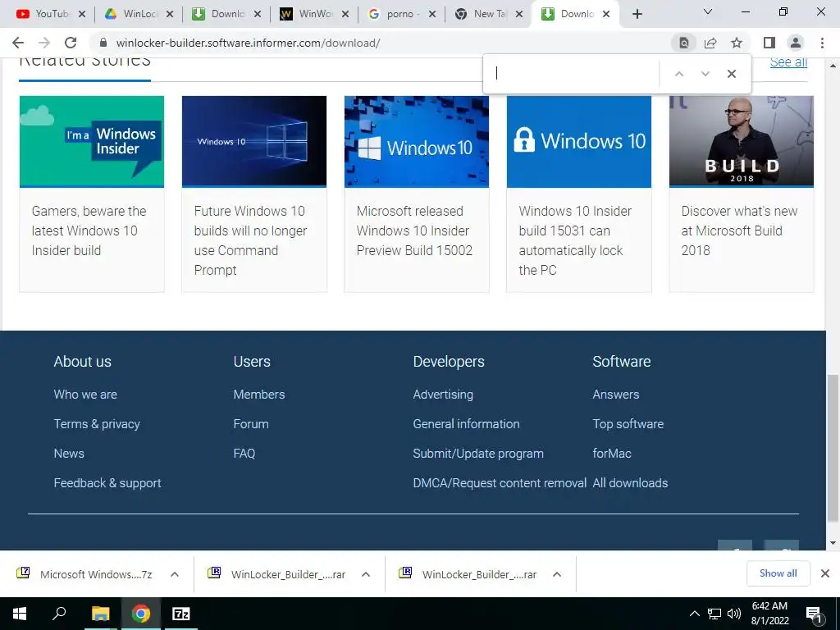This screenshot has width=840, height=630.
Task: Close the YouTube tab
Action: (82, 14)
